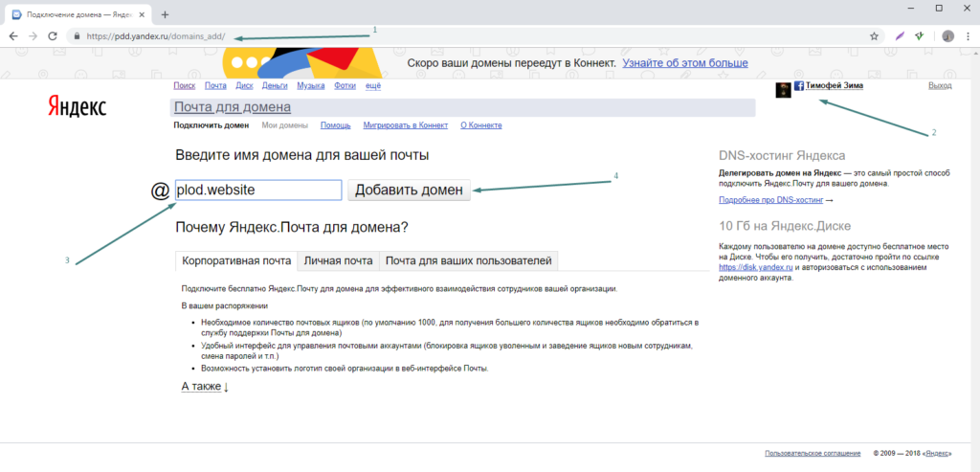Go to Мои домены
The image size is (980, 472).
click(x=285, y=125)
